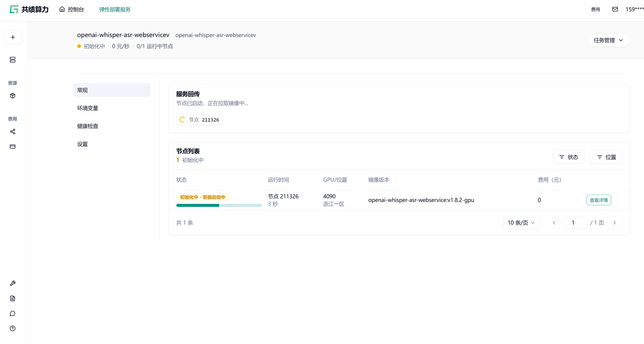Click the help question mark icon
Viewport: 644px width, 344px height.
pyautogui.click(x=13, y=329)
